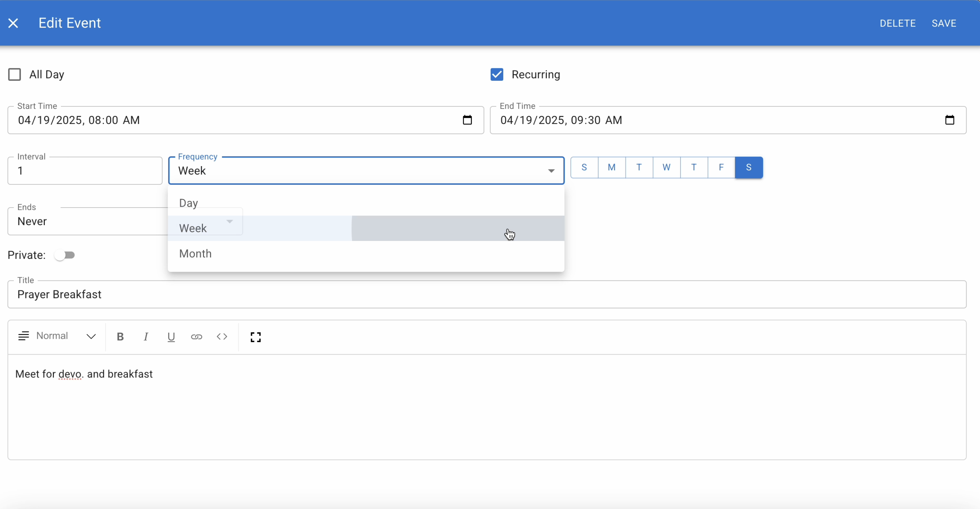Open the Normal text style dropdown
This screenshot has height=509, width=980.
(57, 336)
